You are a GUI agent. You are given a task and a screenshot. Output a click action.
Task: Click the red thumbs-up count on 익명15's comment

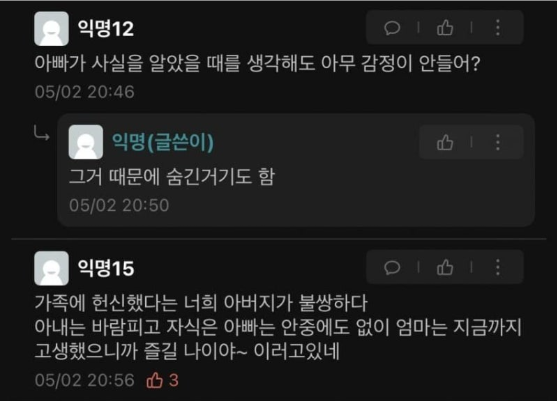162,380
